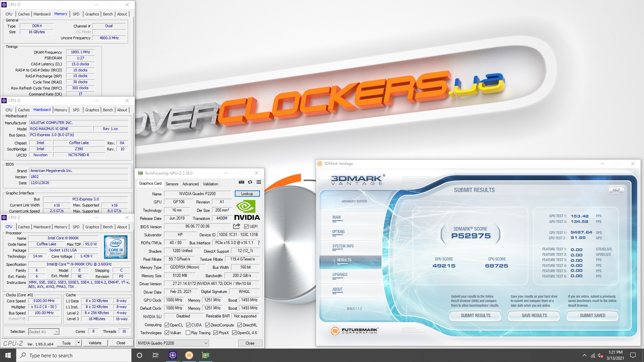This screenshot has width=644, height=362.
Task: Click the GPU-Z title bar icon
Action: pos(141,173)
